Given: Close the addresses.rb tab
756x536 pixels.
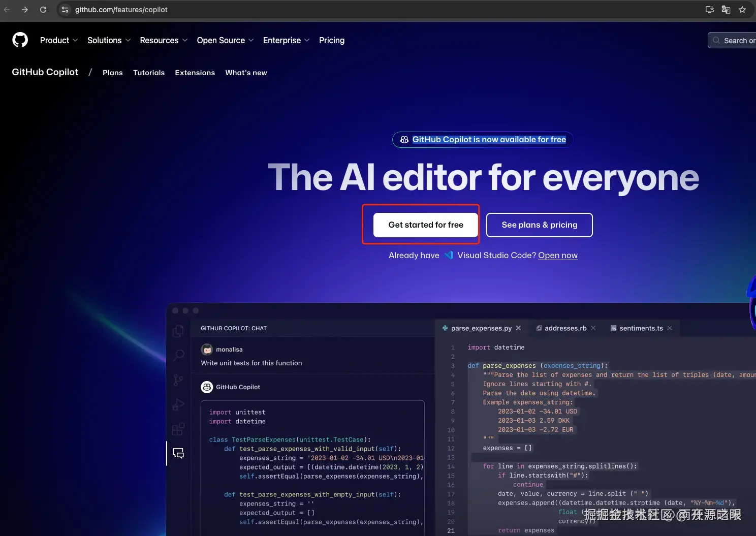Looking at the screenshot, I should [x=593, y=328].
